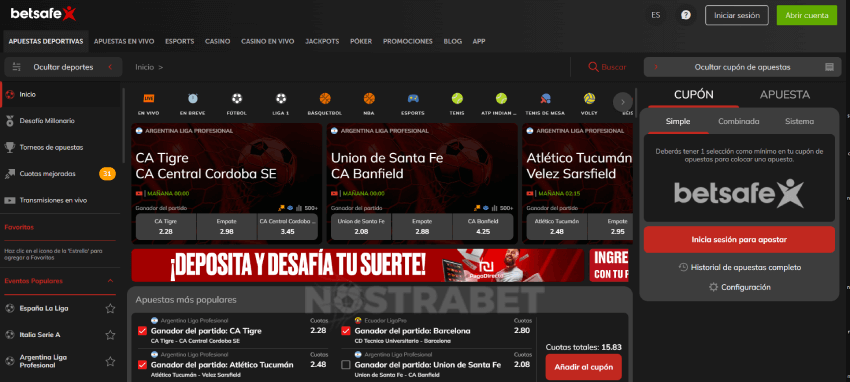This screenshot has width=850, height=382.
Task: Hide the bet slip via Ocultar cupón de apuestas
Action: pos(742,67)
